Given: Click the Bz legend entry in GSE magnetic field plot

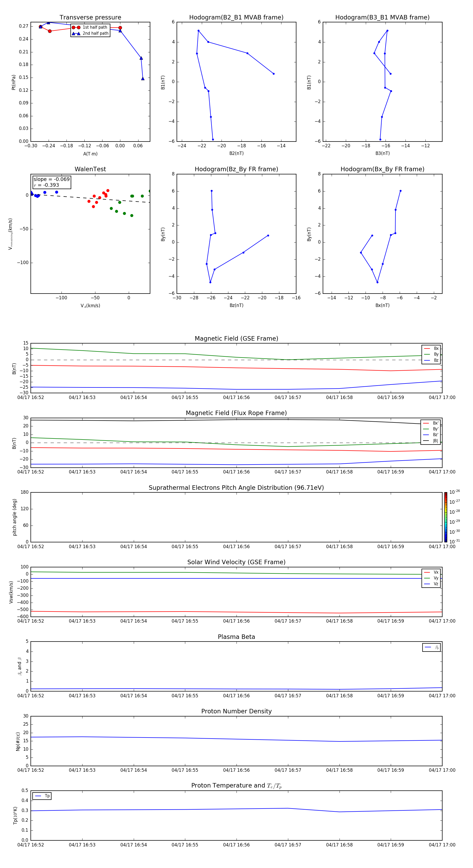Looking at the screenshot, I should pyautogui.click(x=431, y=360).
